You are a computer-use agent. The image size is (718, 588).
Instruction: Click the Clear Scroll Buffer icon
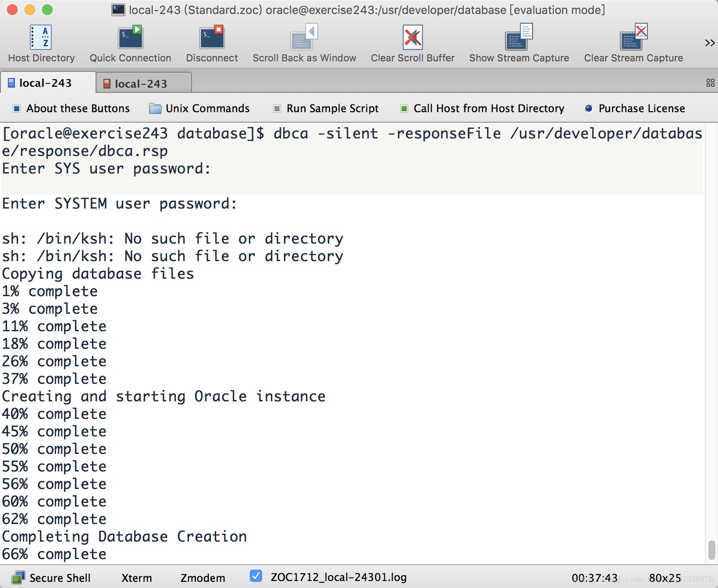point(412,37)
